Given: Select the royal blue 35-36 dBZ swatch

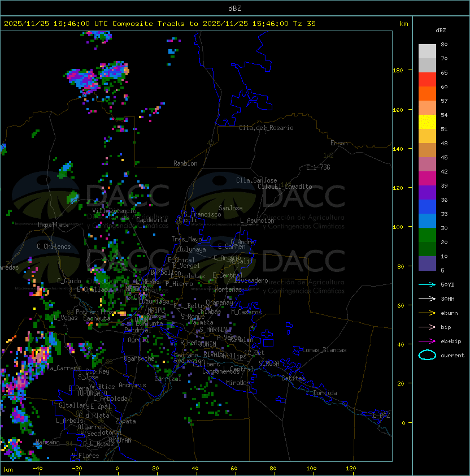Looking at the screenshot, I should pos(427,206).
